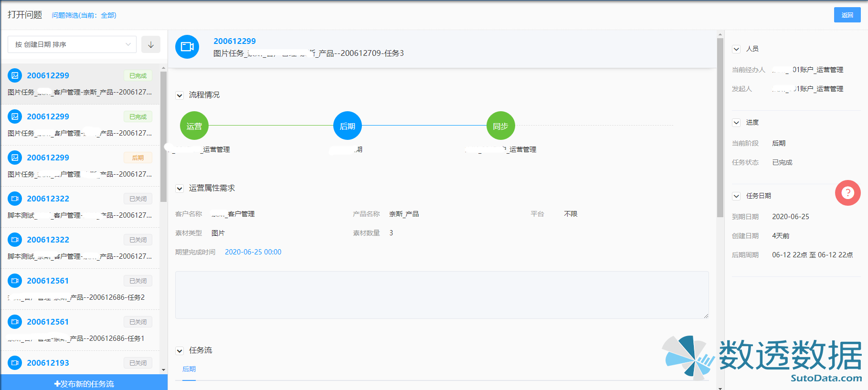This screenshot has height=390, width=868.
Task: Open the 问题筛选 filter link
Action: pyautogui.click(x=84, y=15)
